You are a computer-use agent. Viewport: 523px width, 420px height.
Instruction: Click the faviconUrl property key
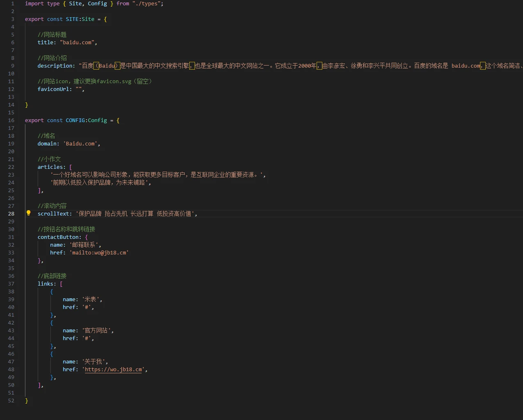point(53,89)
